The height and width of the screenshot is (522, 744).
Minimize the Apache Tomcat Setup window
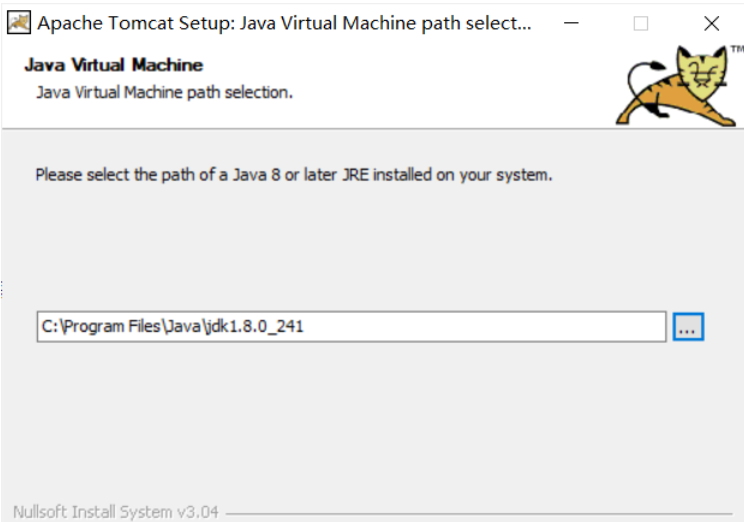571,23
